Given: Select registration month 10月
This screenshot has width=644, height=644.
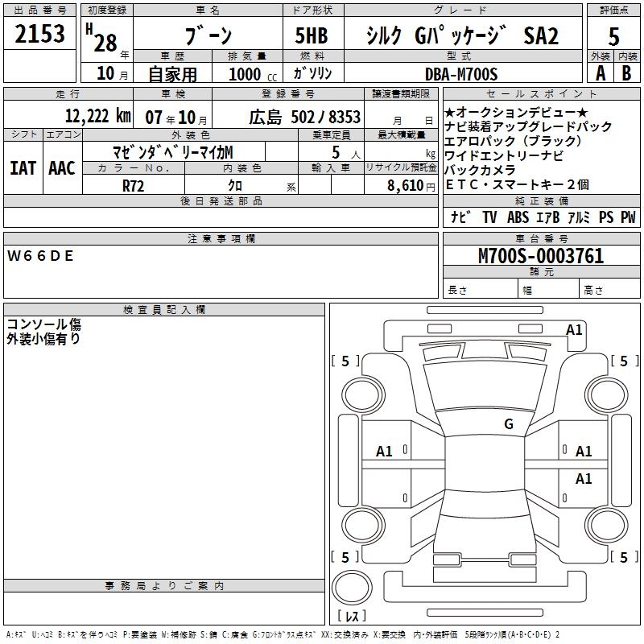Looking at the screenshot, I should point(113,73).
